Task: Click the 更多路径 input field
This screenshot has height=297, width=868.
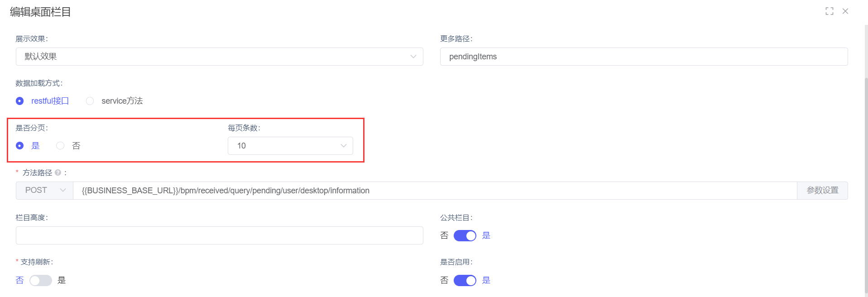Action: [643, 57]
